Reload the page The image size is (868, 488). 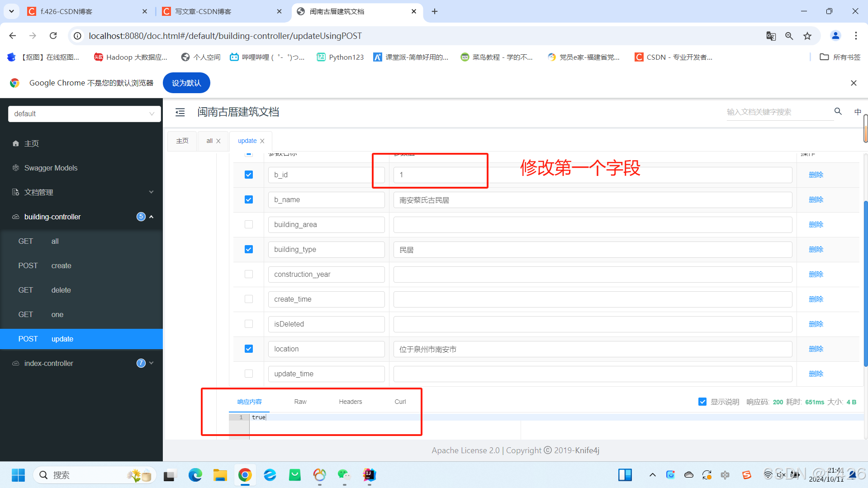click(x=53, y=36)
